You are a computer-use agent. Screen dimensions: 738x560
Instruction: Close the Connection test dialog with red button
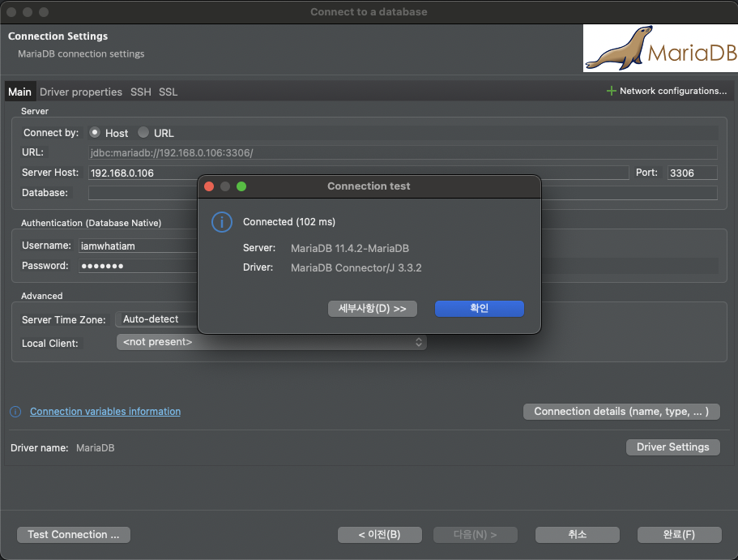(x=210, y=186)
